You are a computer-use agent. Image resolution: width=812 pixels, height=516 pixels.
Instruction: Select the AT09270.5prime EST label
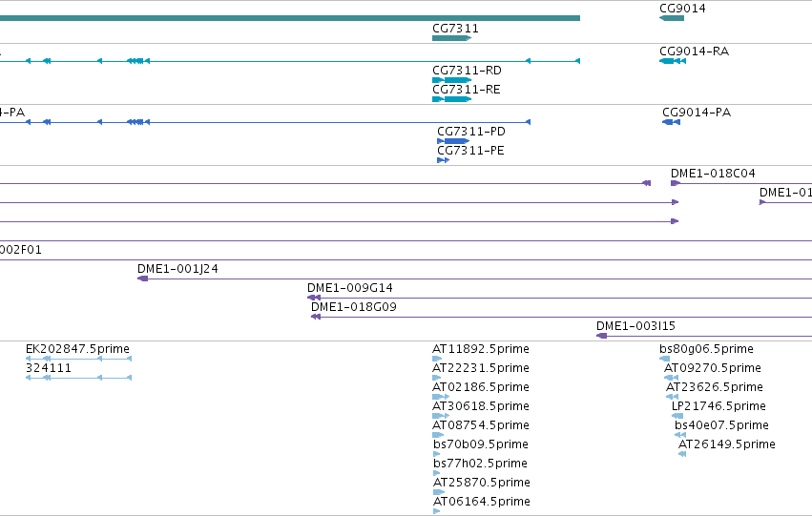click(713, 368)
